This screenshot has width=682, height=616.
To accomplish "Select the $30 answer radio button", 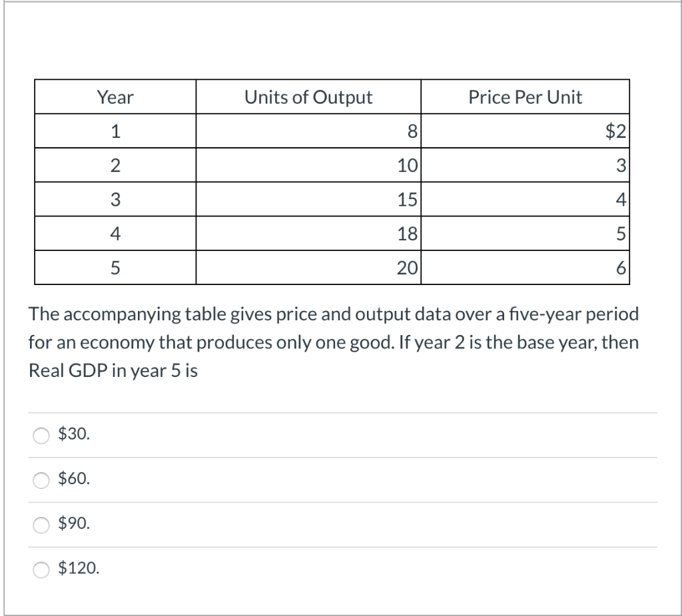I will pyautogui.click(x=41, y=435).
